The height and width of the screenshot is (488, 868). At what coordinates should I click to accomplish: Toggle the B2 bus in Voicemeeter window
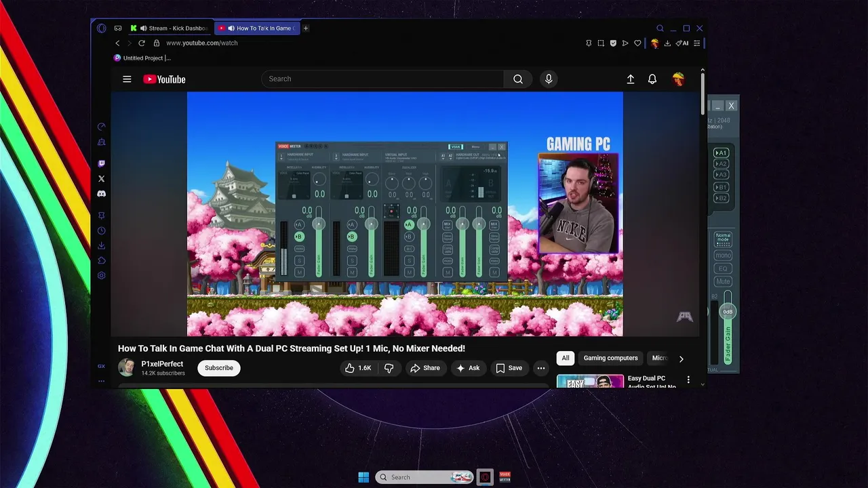(722, 198)
